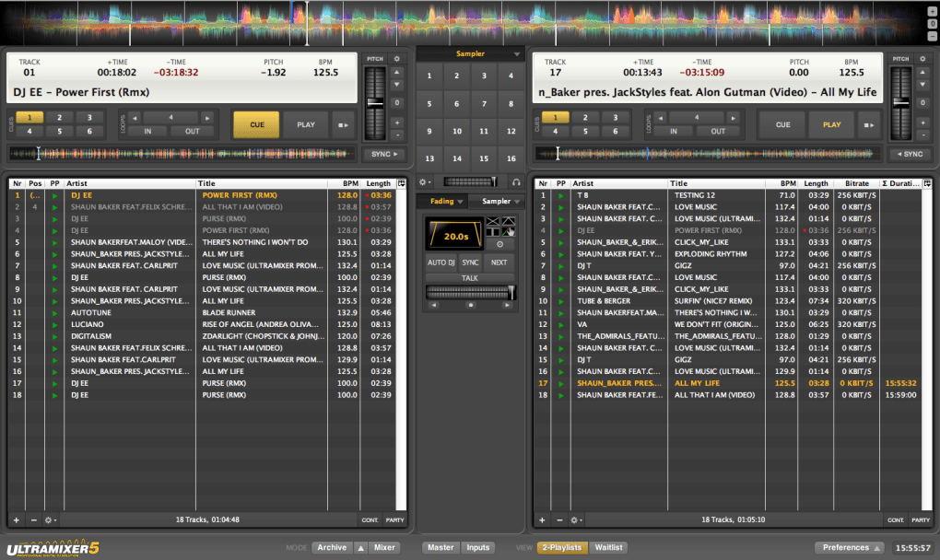Select the X-shaped crossfade curve icon

(x=493, y=222)
